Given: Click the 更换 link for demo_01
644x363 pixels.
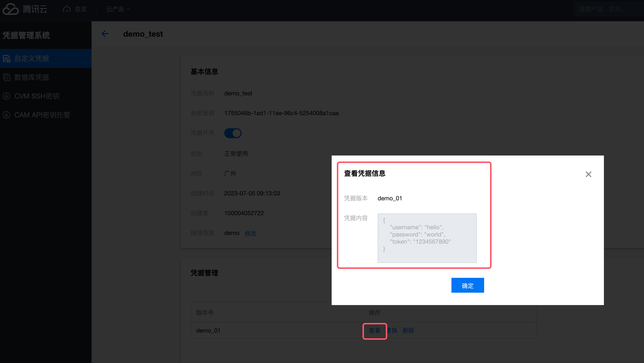Looking at the screenshot, I should pos(393,331).
